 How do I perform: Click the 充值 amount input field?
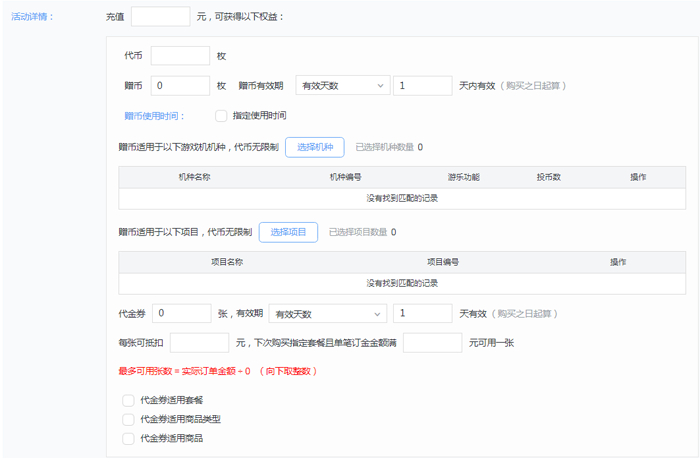coord(161,17)
